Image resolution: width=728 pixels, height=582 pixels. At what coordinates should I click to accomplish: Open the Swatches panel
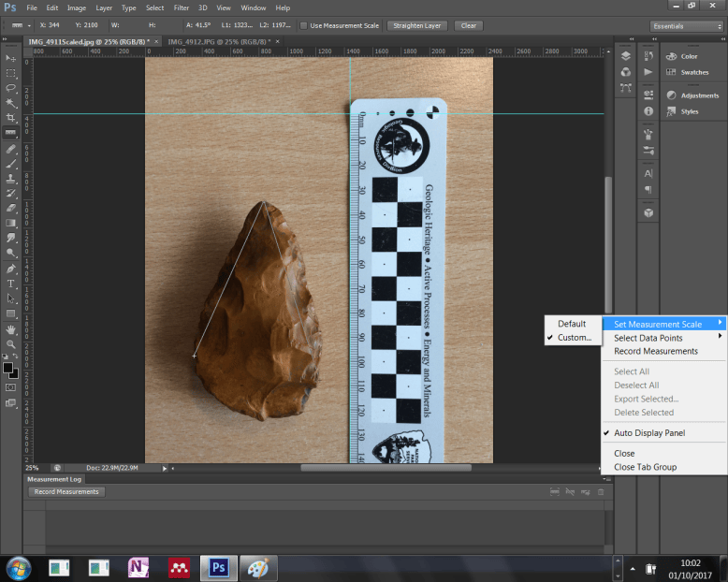point(688,72)
